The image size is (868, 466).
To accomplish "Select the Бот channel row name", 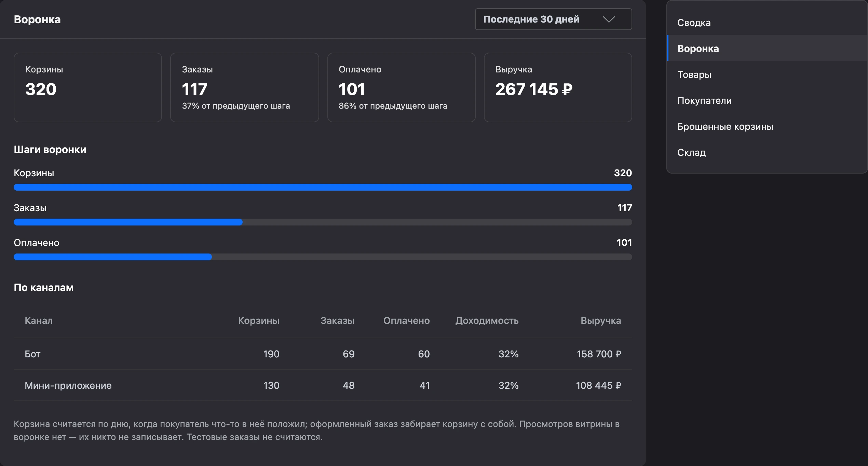I will [32, 354].
